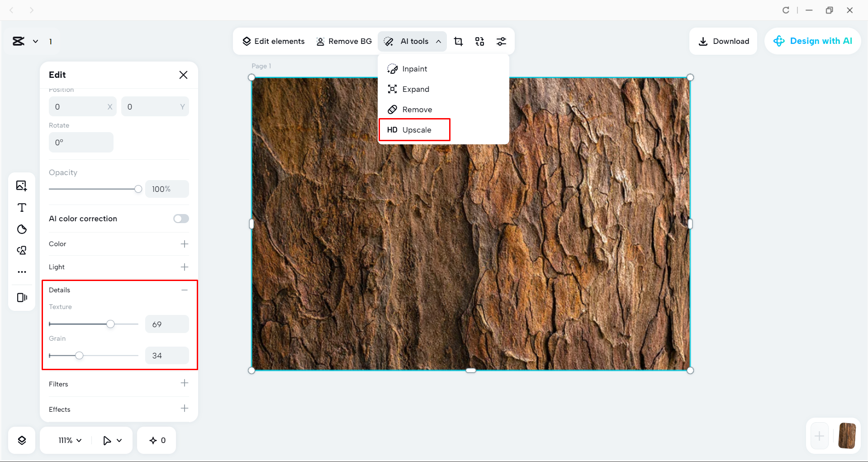Click the Grain slider handle
Screen dimensions: 868x462
pyautogui.click(x=79, y=356)
